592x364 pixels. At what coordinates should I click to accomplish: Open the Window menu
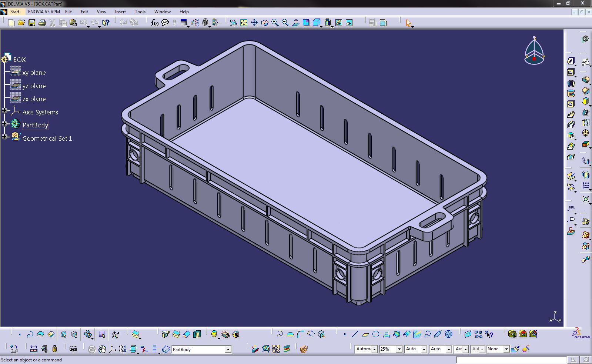point(163,12)
